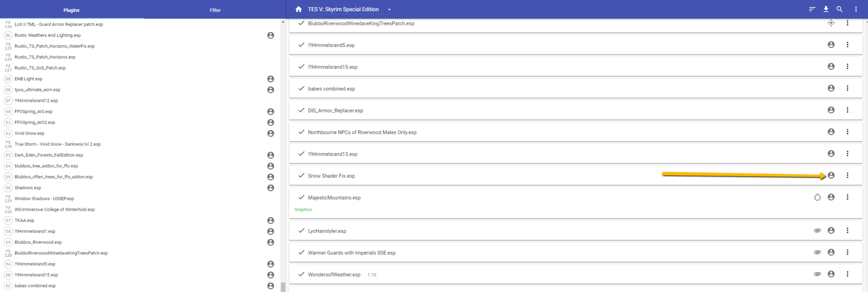The height and width of the screenshot is (292, 868).
Task: Open the main overflow menu in header
Action: [856, 9]
